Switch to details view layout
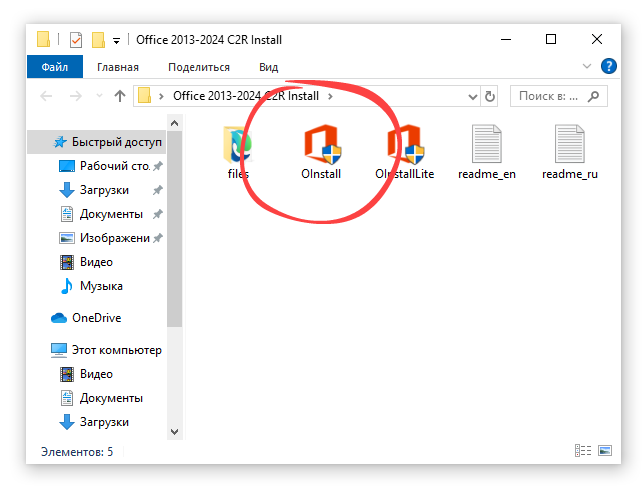This screenshot has height=486, width=642. [583, 450]
